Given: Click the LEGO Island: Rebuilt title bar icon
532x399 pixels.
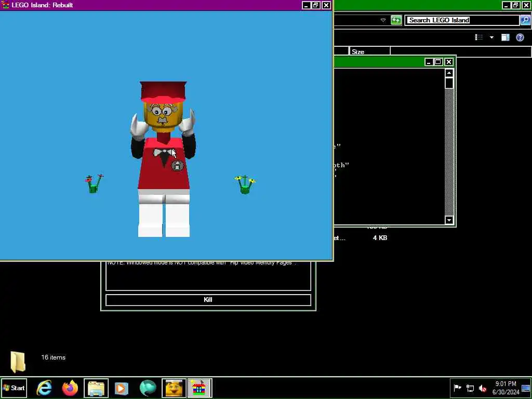Looking at the screenshot, I should pyautogui.click(x=5, y=5).
